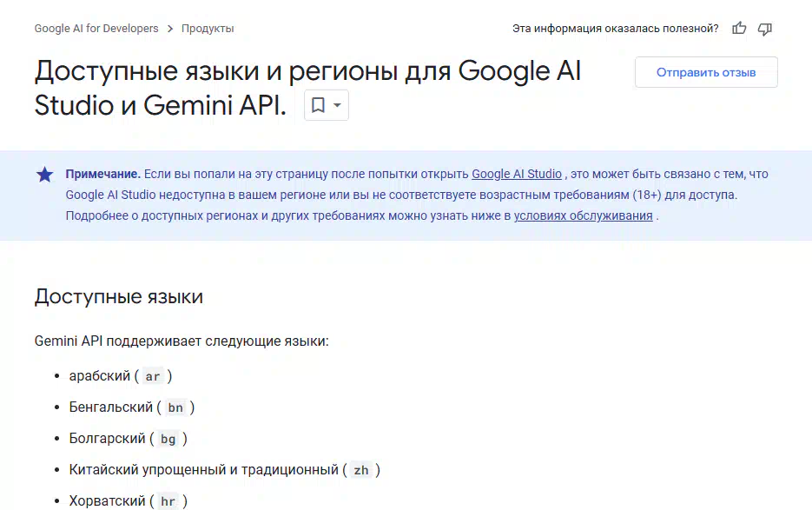The height and width of the screenshot is (510, 812).
Task: Open the Google AI Studio link
Action: coord(517,174)
